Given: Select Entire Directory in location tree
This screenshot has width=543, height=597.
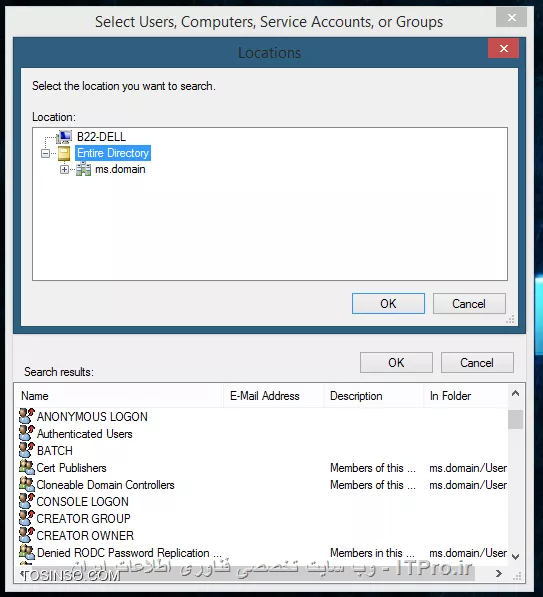Looking at the screenshot, I should [x=113, y=153].
